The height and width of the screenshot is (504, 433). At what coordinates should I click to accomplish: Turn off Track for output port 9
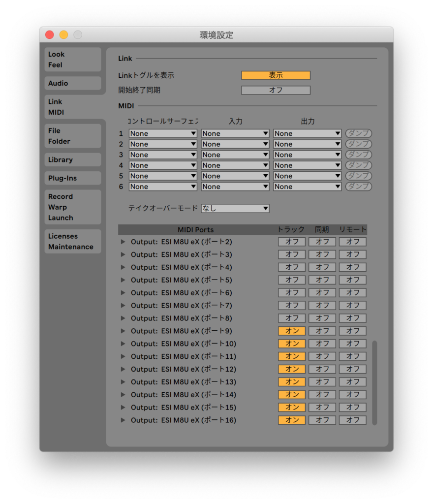(x=291, y=331)
